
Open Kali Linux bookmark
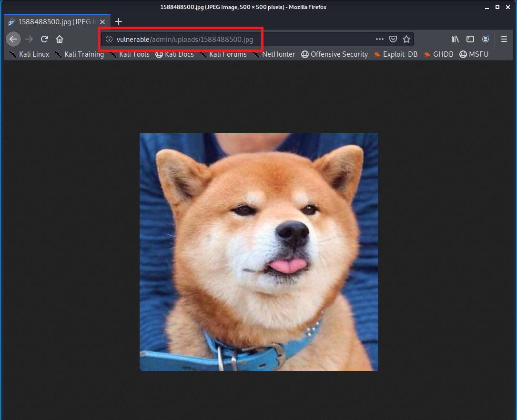click(30, 54)
